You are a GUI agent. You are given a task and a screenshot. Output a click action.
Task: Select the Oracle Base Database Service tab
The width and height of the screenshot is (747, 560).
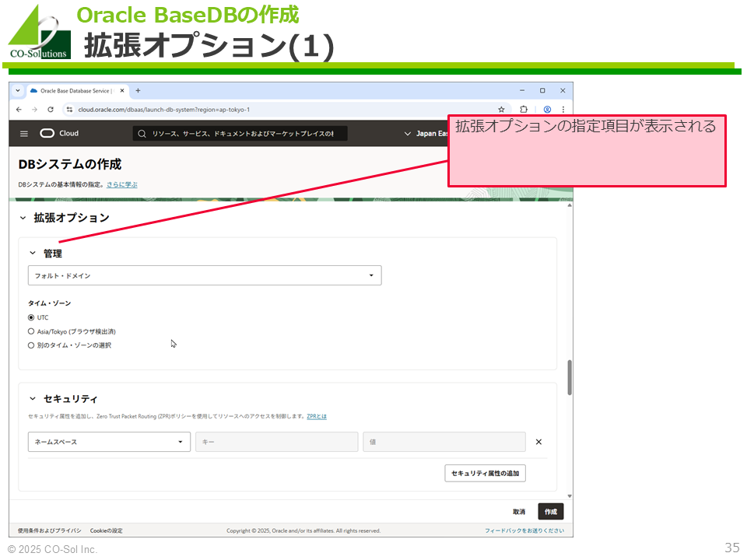(x=76, y=90)
